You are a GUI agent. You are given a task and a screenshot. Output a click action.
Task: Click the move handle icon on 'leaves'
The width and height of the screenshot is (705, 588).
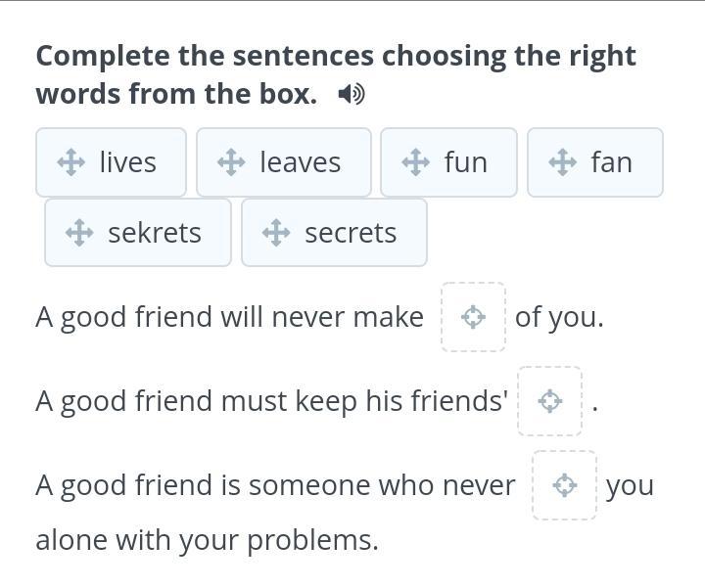(231, 162)
